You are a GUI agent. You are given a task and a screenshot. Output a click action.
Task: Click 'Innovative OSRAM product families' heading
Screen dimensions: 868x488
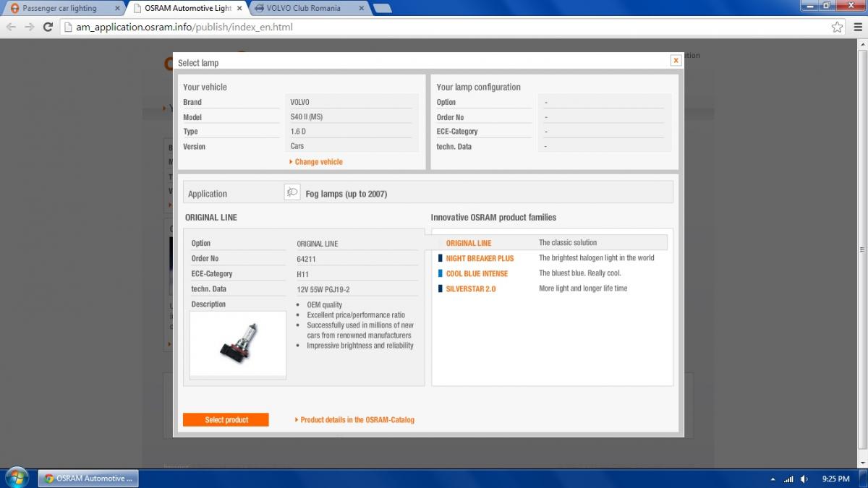coord(493,217)
